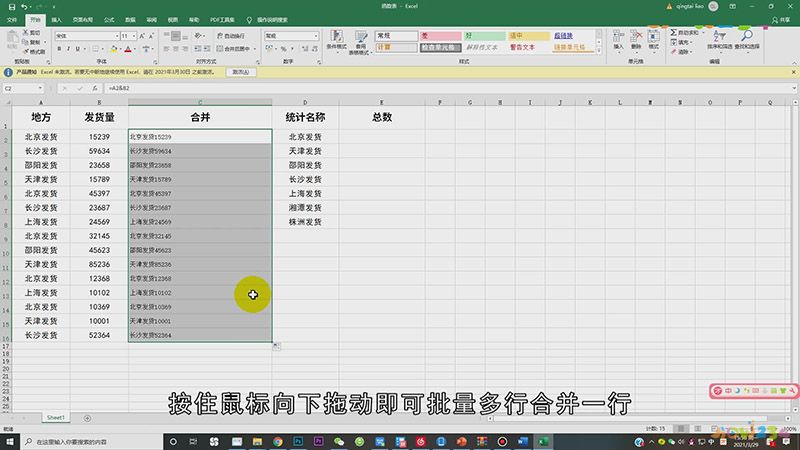Toggle center horizontal alignment
This screenshot has height=450, width=800.
point(176,48)
